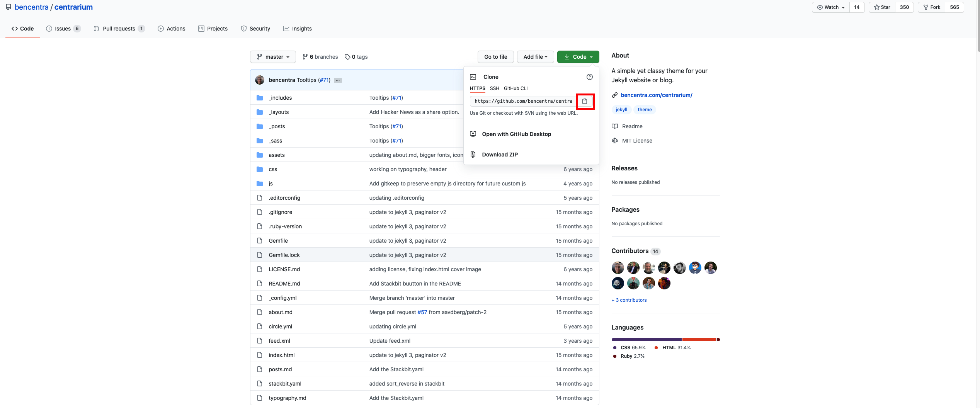This screenshot has width=980, height=408.
Task: Click the MIT License link
Action: (x=637, y=141)
